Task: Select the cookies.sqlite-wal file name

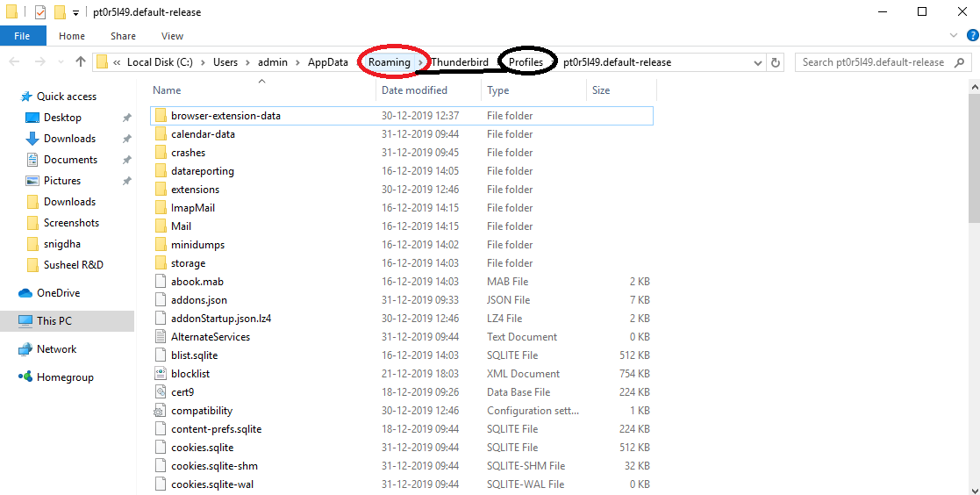Action: click(212, 484)
